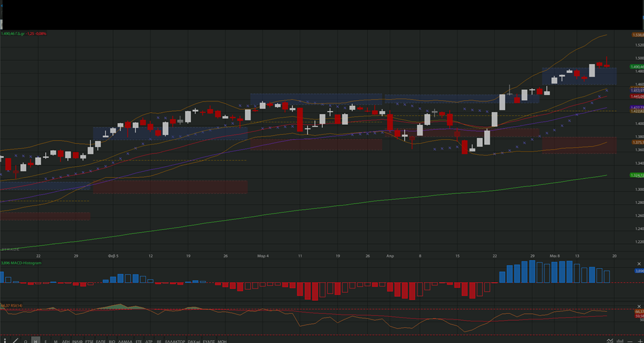Close the RSI(14) indicator panel
This screenshot has width=644, height=343.
(638, 306)
